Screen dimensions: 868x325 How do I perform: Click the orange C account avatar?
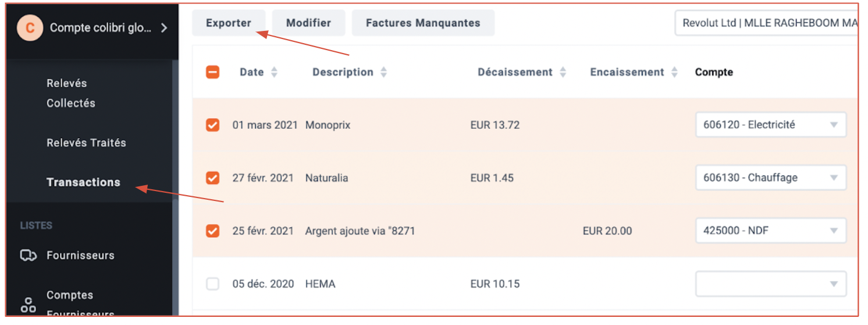[30, 27]
